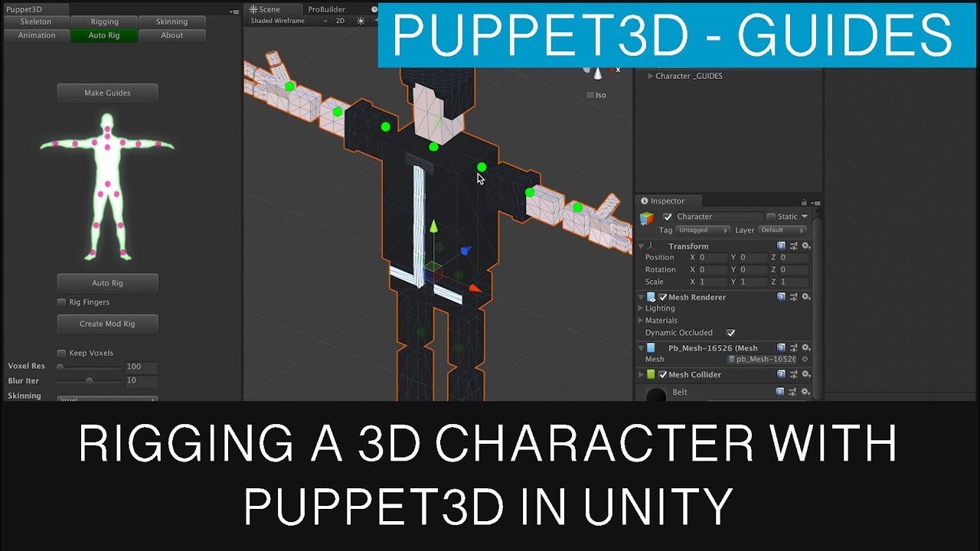
Task: Open Transform component presets icon
Action: [x=793, y=246]
